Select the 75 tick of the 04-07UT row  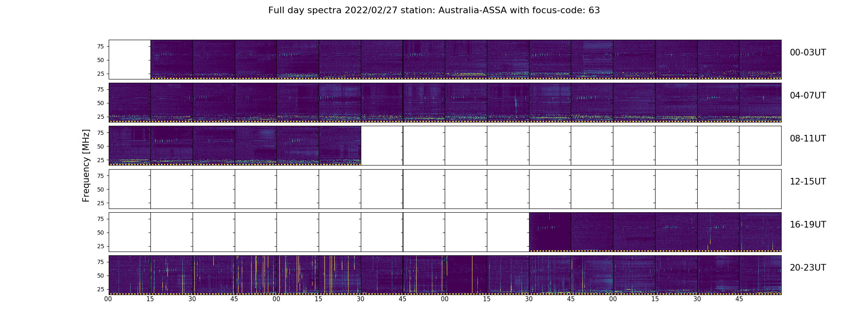click(x=100, y=89)
